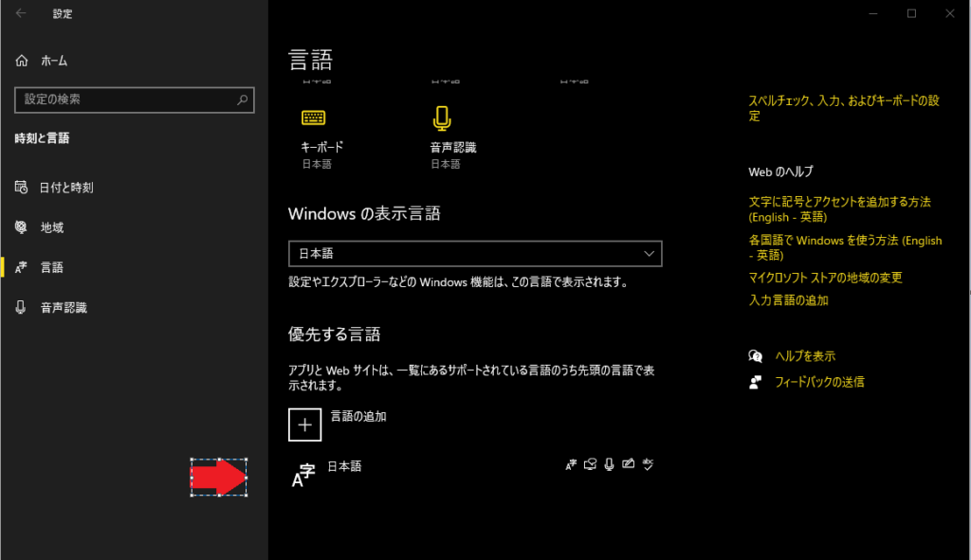Click the 日本語 language A字 icon
Viewport: 971px width, 560px height.
303,476
